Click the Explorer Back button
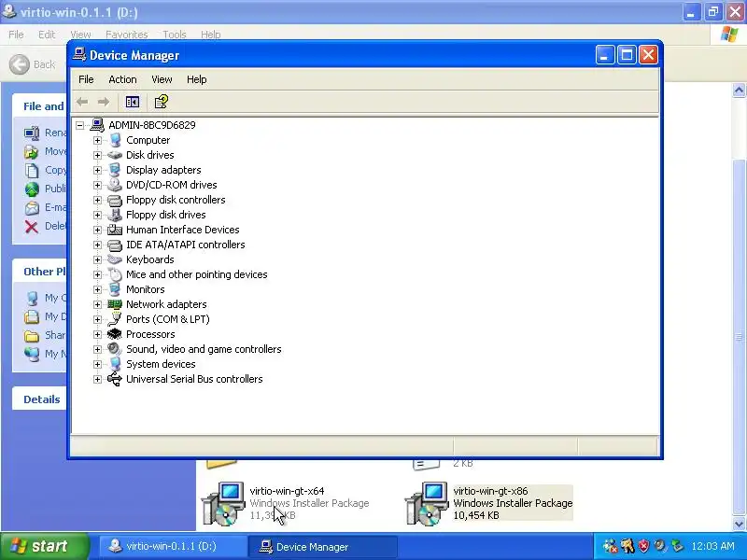The image size is (747, 560). coord(33,64)
